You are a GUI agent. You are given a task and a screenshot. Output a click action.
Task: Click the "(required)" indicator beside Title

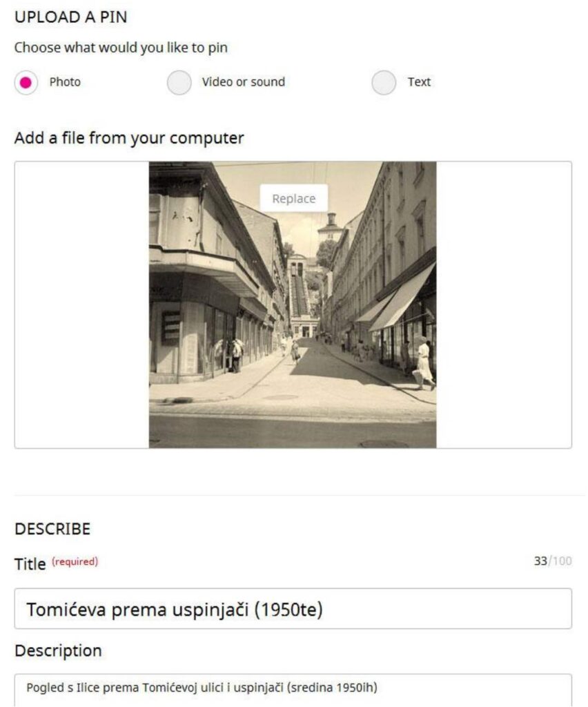pyautogui.click(x=75, y=561)
